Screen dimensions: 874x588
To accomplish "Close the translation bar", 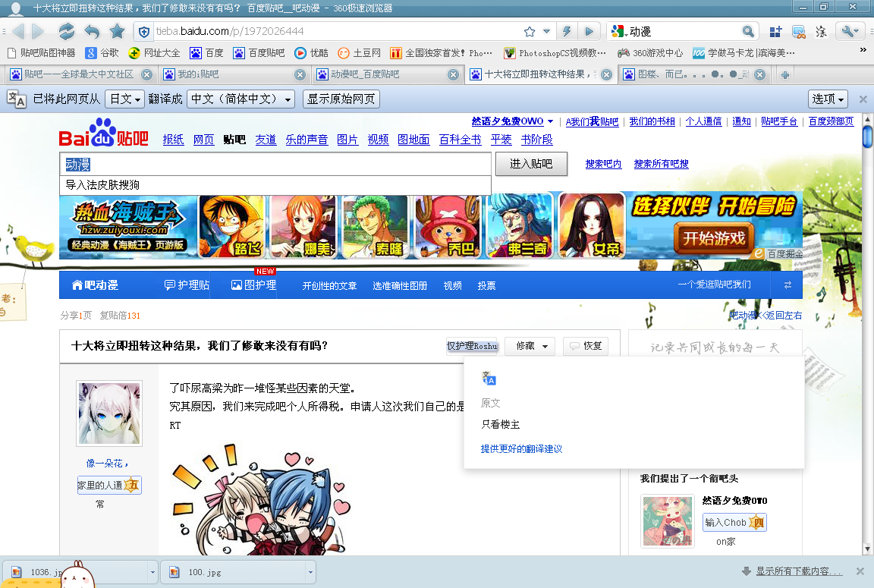I will click(863, 99).
